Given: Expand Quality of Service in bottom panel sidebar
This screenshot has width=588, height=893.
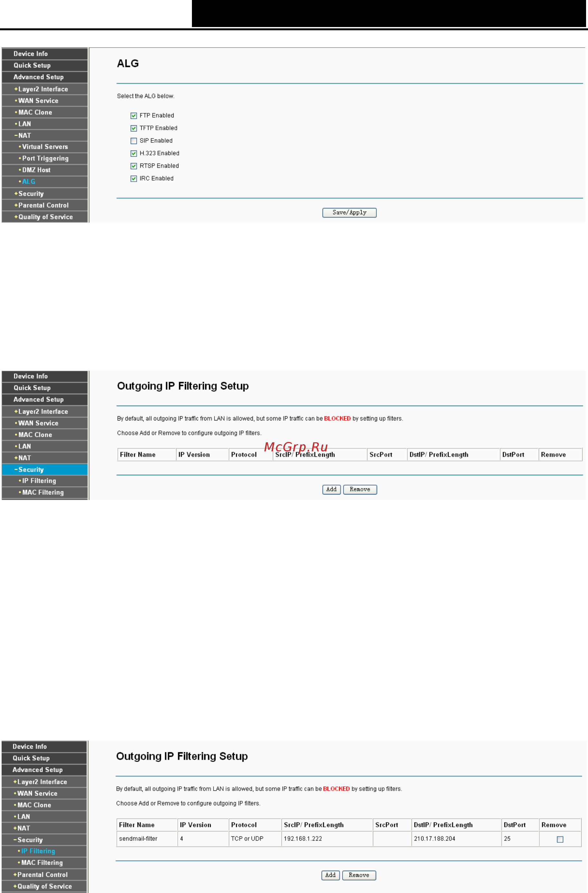Looking at the screenshot, I should point(44,886).
